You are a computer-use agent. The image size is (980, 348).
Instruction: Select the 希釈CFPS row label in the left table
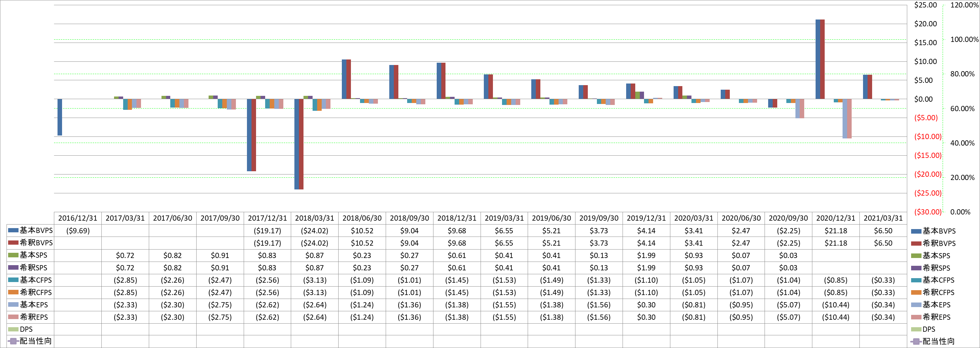tap(36, 292)
